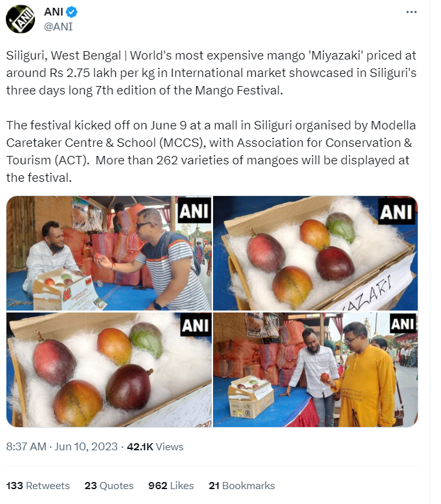The height and width of the screenshot is (504, 441).
Task: Click the ANI watermark on bottom-right photo
Action: tap(402, 323)
